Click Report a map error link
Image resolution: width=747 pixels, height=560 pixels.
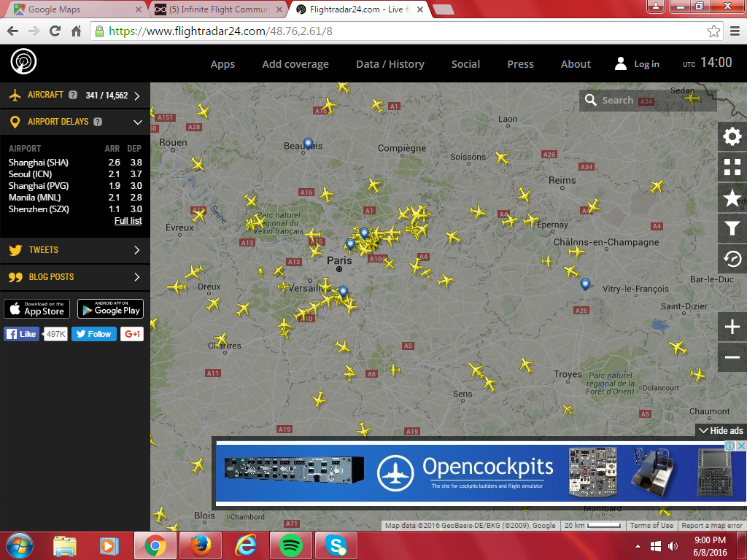712,525
